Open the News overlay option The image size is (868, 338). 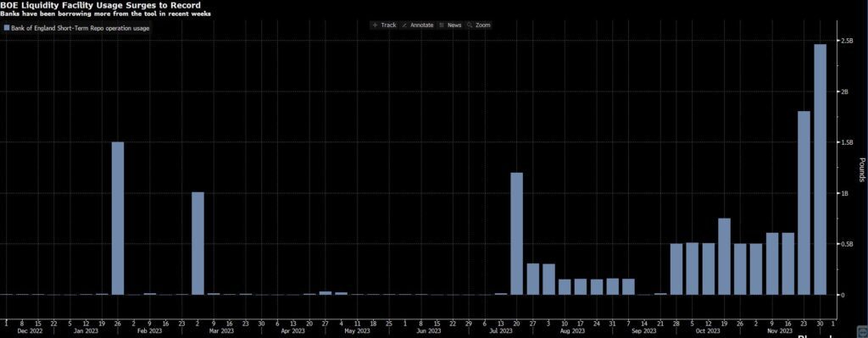[454, 25]
